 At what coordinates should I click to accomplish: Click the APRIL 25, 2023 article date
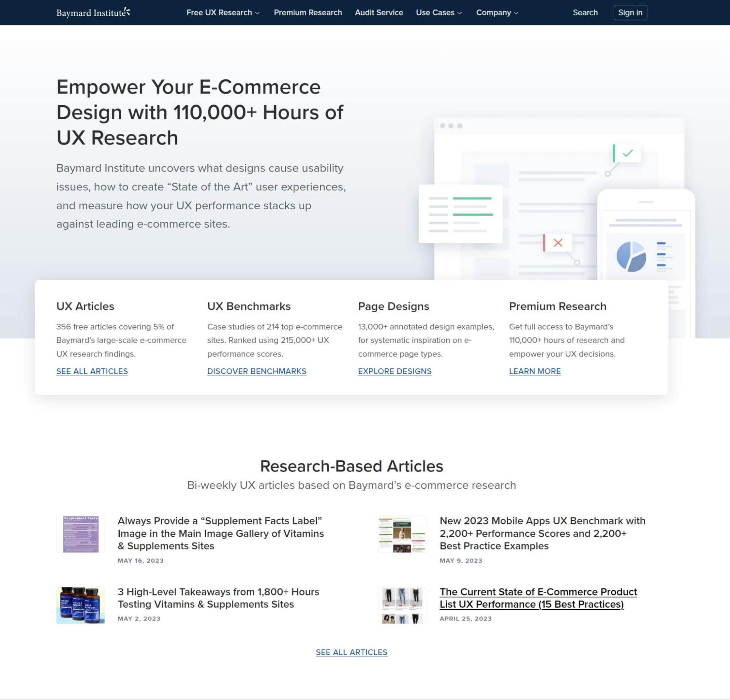[466, 619]
